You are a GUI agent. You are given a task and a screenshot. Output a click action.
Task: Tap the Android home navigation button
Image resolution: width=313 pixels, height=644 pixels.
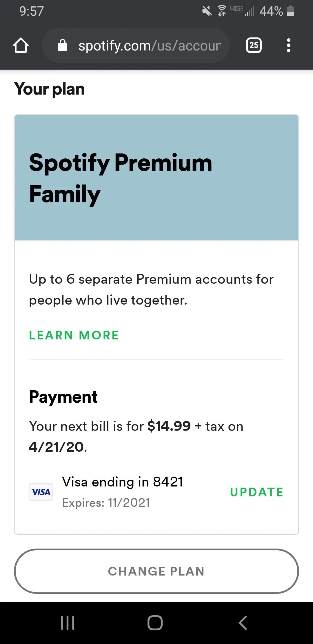[155, 623]
